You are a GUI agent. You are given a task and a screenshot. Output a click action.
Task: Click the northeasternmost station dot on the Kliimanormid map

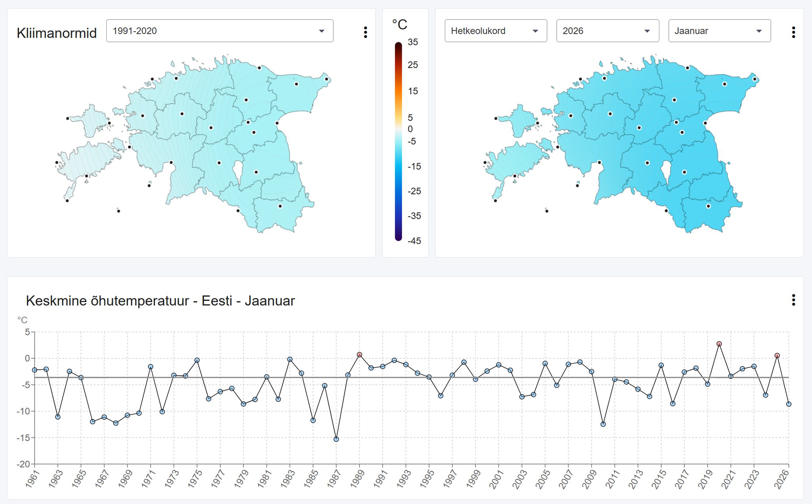point(326,79)
